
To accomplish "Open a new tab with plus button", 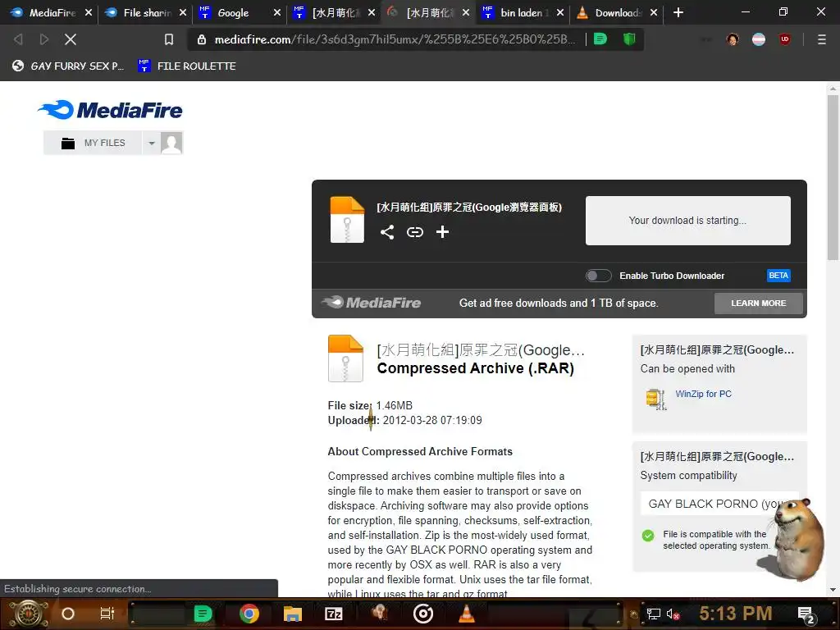I will (678, 12).
